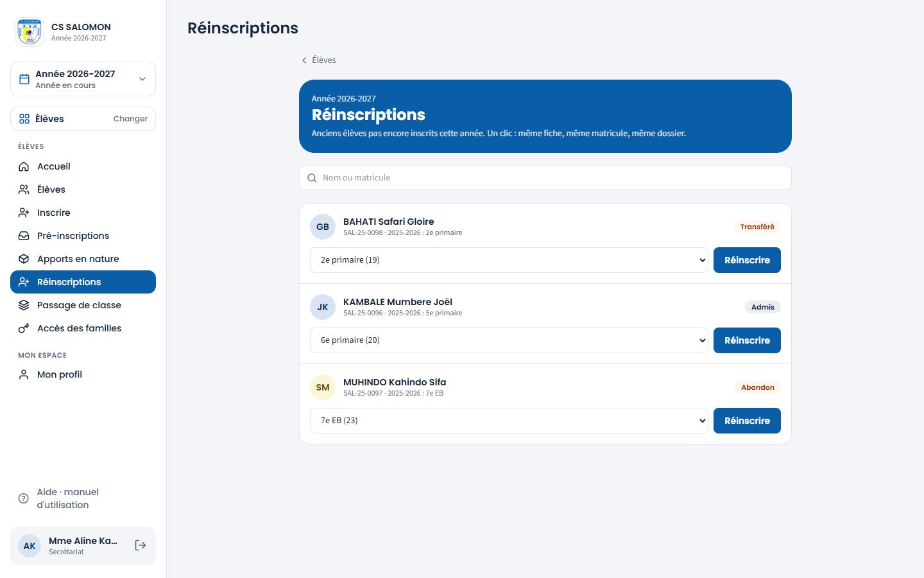Click the help circle icon near Aide

(x=24, y=498)
